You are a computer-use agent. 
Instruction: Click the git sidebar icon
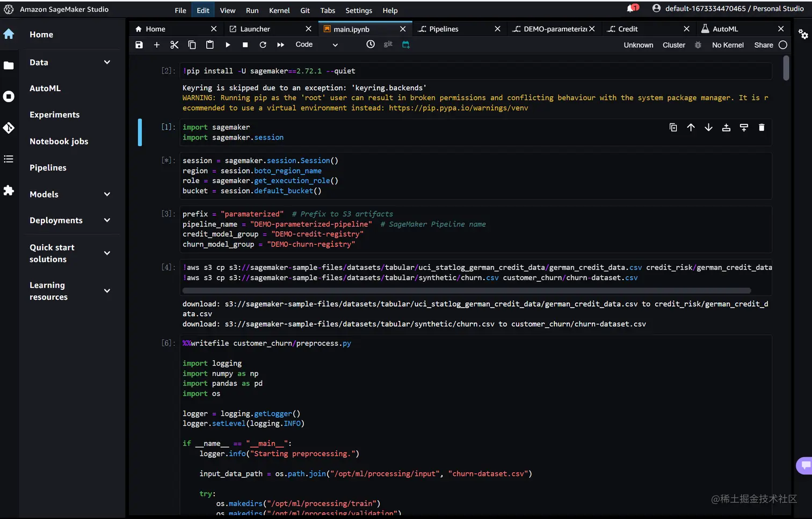pos(9,128)
